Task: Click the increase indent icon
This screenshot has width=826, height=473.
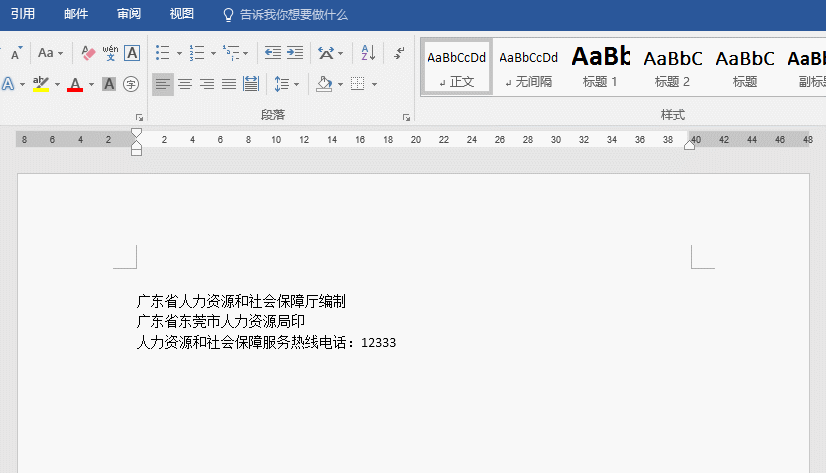Action: (295, 53)
